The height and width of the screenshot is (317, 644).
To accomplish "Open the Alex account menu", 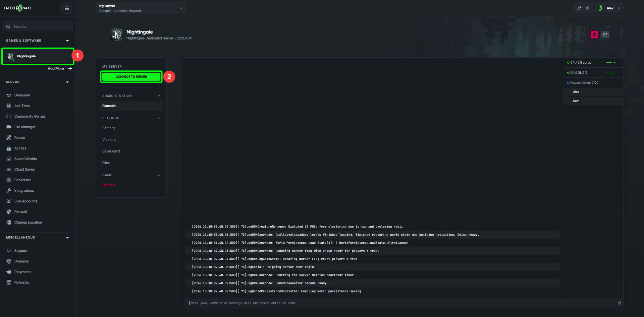I will pyautogui.click(x=610, y=8).
